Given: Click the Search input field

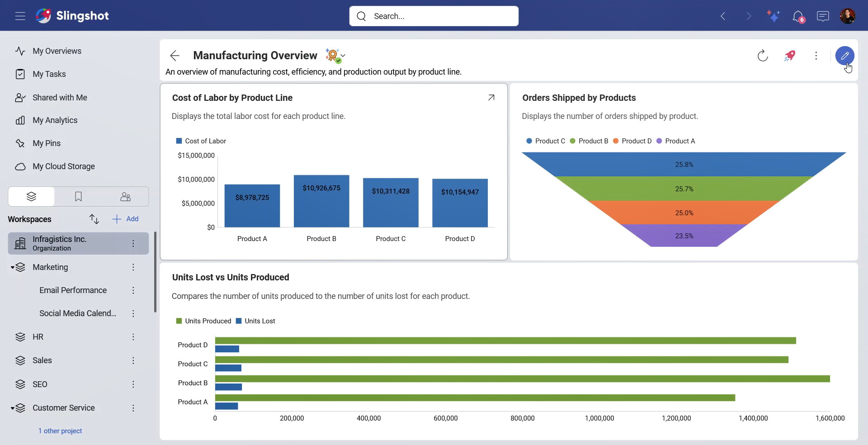Looking at the screenshot, I should pos(434,16).
